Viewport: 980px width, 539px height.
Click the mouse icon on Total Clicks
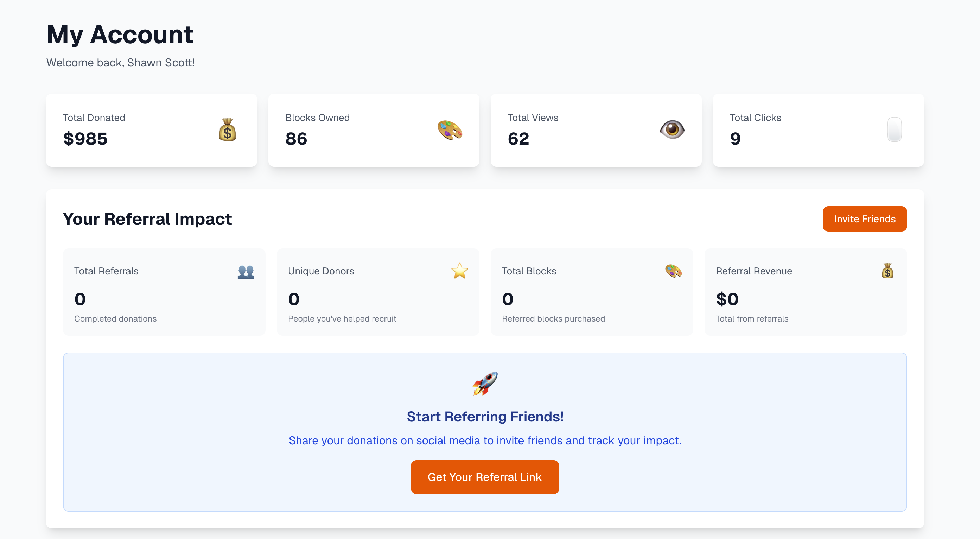pyautogui.click(x=894, y=130)
